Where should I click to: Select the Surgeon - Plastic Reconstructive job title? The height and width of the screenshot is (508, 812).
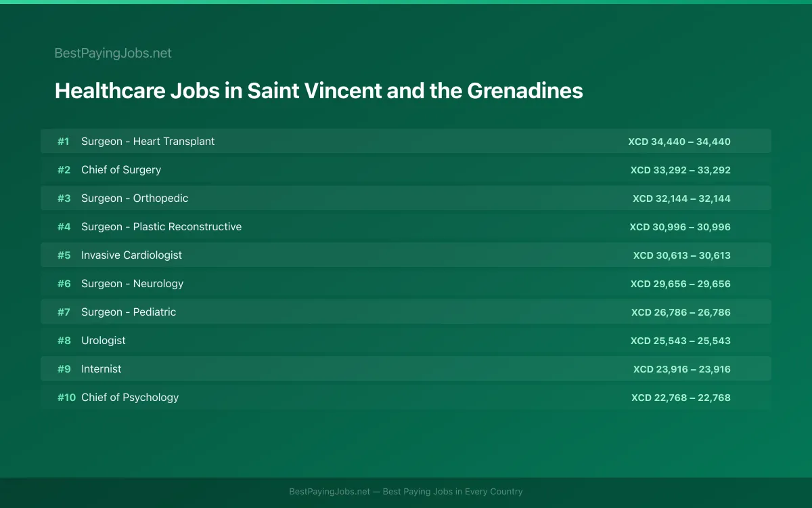(161, 227)
